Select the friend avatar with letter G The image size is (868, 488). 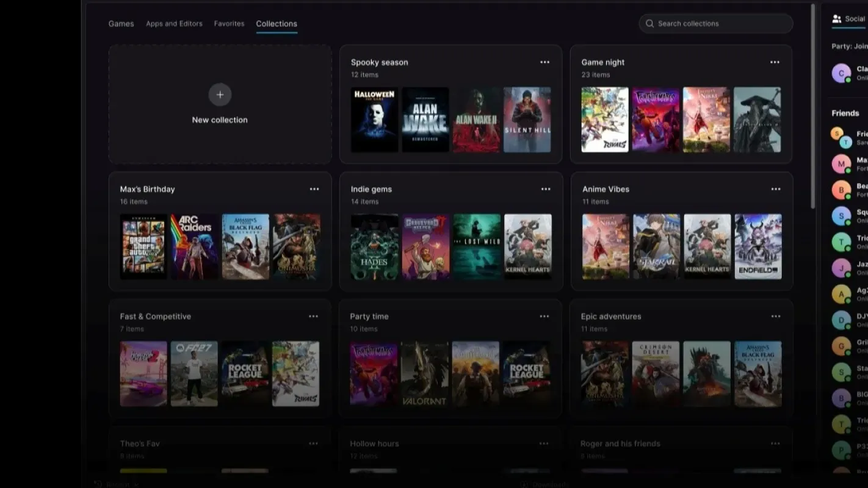click(x=841, y=346)
